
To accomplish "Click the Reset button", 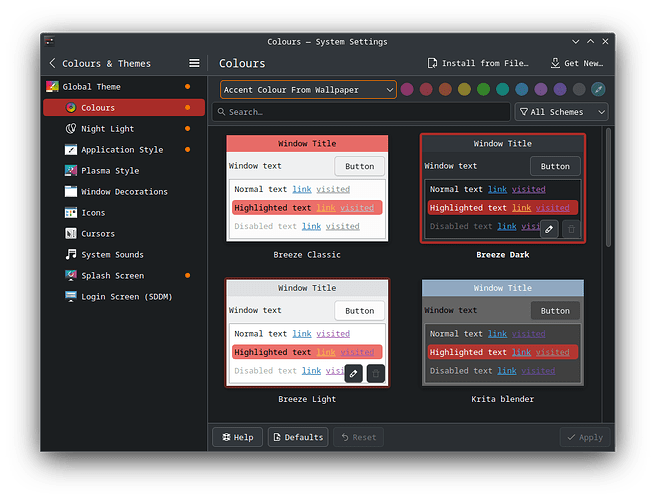I will 359,437.
